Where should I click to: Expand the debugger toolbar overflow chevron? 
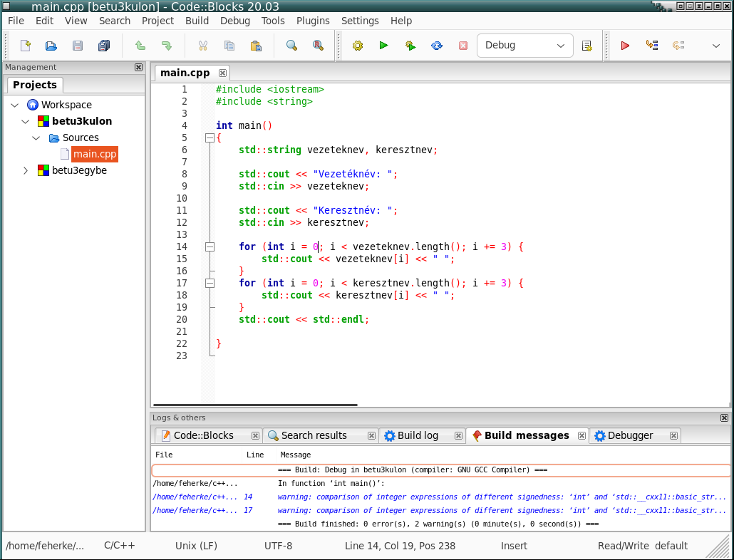[715, 46]
